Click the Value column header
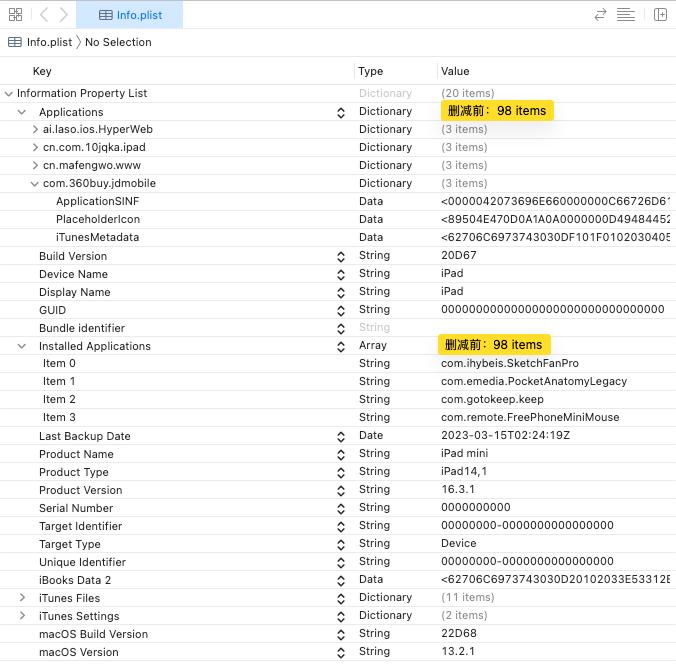Viewport: 676px width, 668px height. [455, 71]
